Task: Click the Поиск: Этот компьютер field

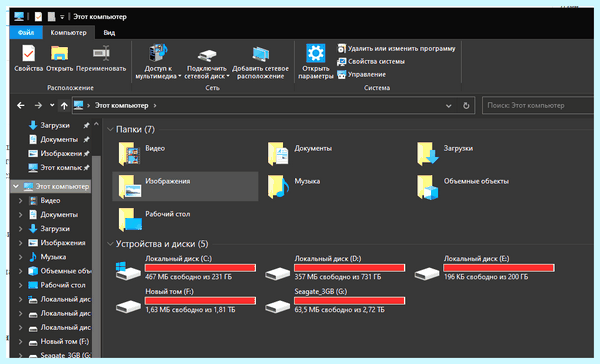Action: click(x=538, y=105)
